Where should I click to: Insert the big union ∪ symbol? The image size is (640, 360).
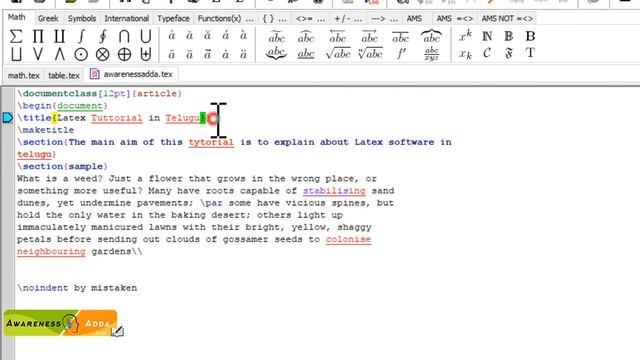pyautogui.click(x=146, y=36)
